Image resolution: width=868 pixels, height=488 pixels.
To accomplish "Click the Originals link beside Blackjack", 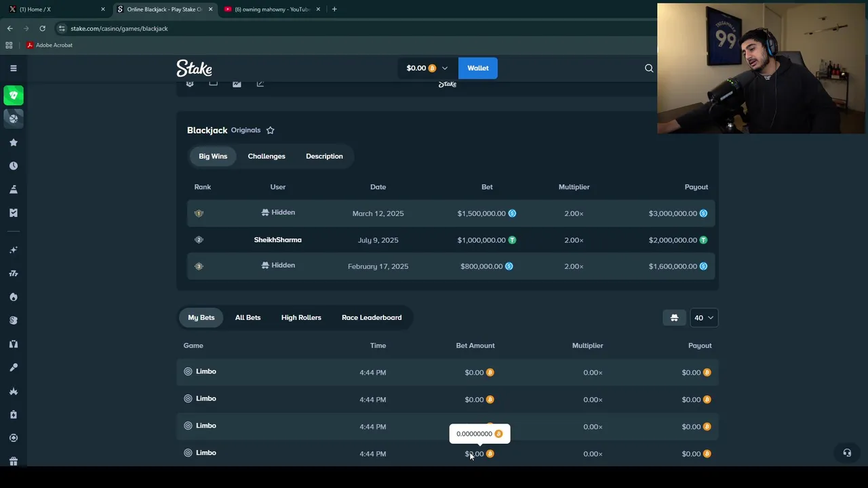I will 245,130.
